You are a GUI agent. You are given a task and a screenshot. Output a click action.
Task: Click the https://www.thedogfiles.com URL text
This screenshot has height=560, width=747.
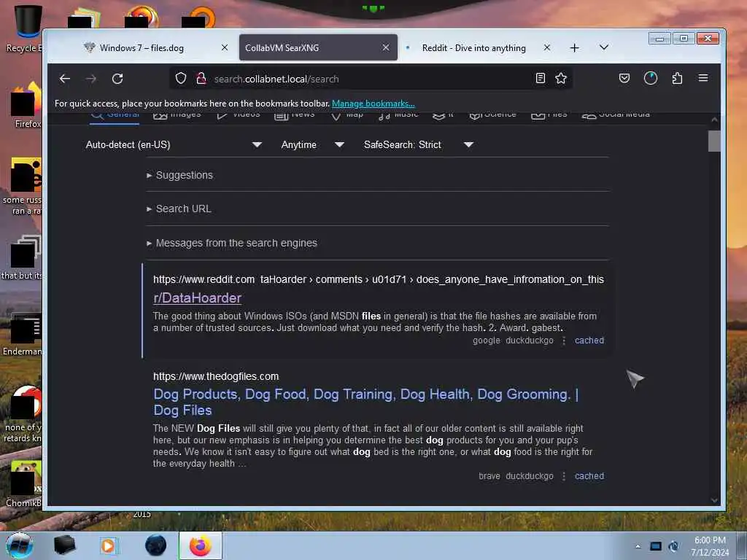(216, 377)
